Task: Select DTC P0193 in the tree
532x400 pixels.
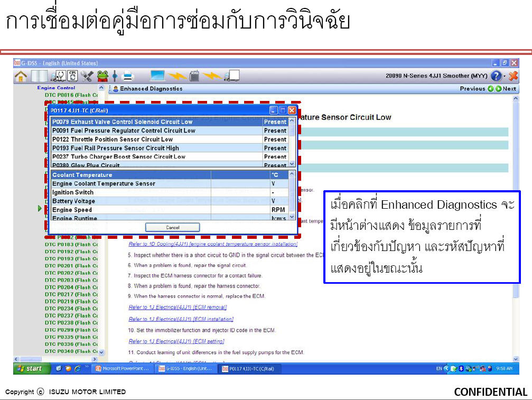Action: pos(71,258)
